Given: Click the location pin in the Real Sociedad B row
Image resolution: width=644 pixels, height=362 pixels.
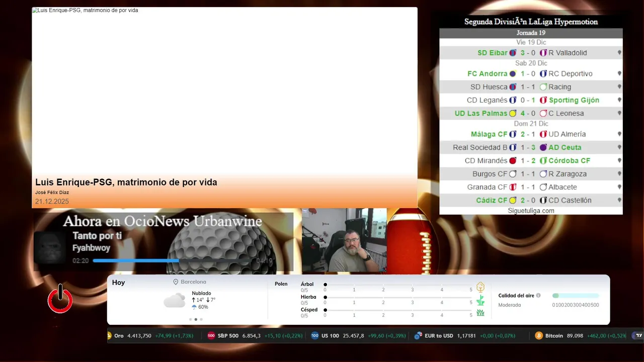Looking at the screenshot, I should click(x=619, y=148).
